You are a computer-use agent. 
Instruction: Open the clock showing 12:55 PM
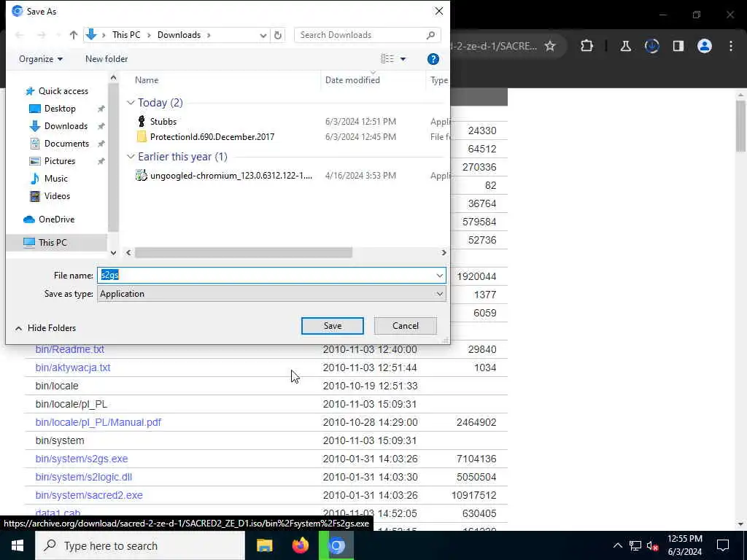(x=684, y=545)
